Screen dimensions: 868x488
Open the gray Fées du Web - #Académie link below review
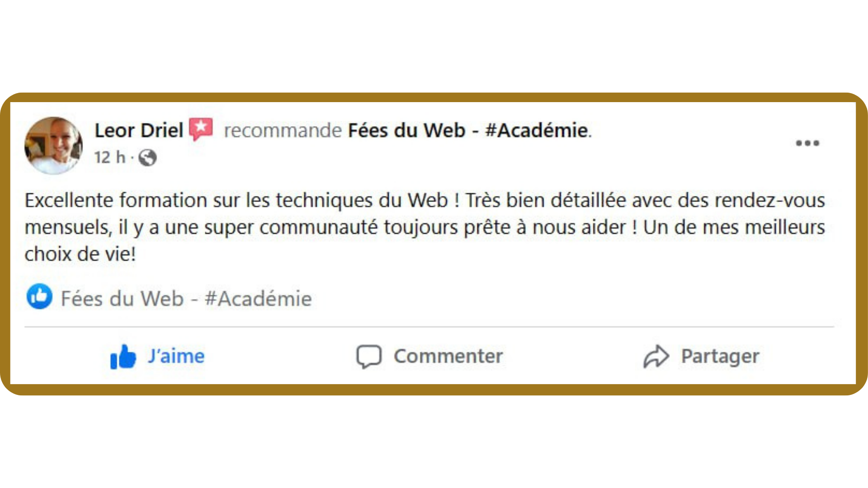pyautogui.click(x=186, y=299)
